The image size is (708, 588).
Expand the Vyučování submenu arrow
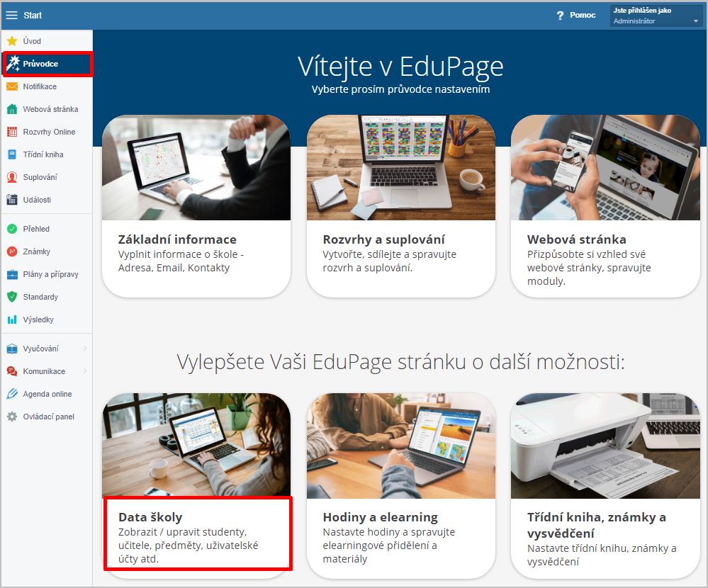(85, 349)
